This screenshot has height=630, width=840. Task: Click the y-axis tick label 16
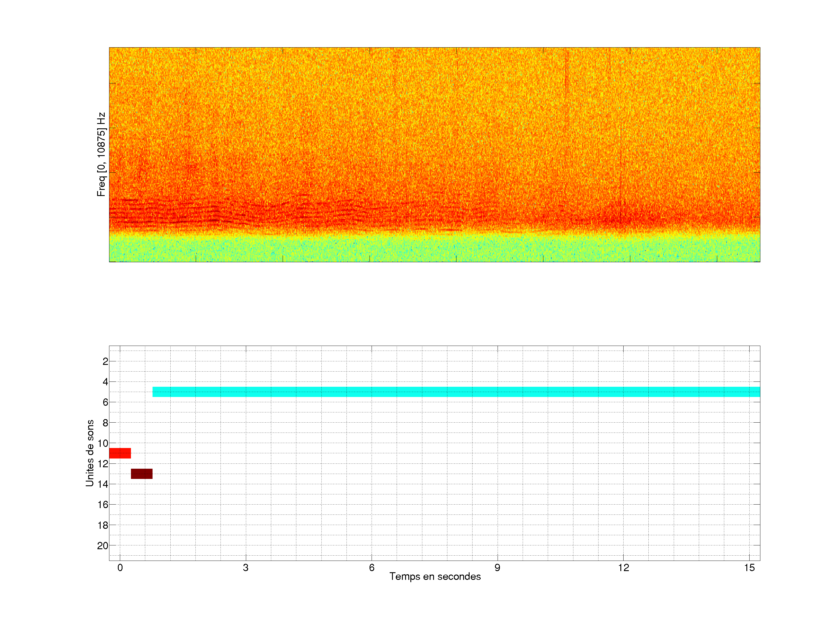[x=103, y=505]
